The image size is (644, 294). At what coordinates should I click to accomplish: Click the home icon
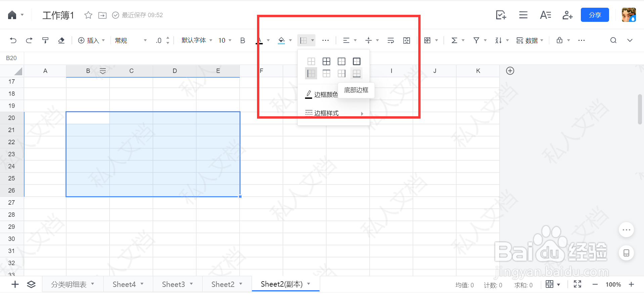[12, 15]
